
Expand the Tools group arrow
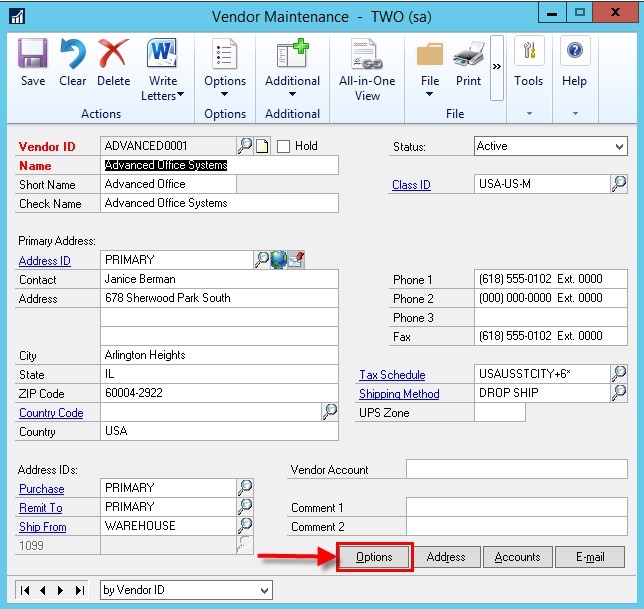coord(529,113)
